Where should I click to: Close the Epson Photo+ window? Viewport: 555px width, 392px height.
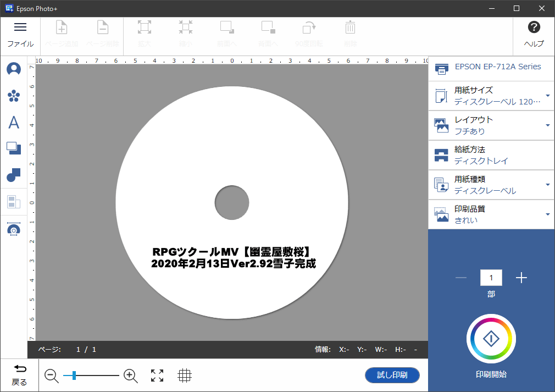tap(542, 8)
